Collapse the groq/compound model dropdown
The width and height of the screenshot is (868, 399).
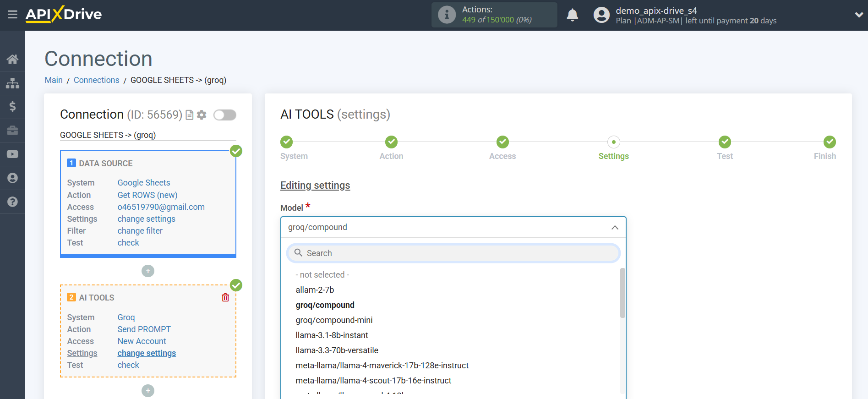pyautogui.click(x=615, y=228)
